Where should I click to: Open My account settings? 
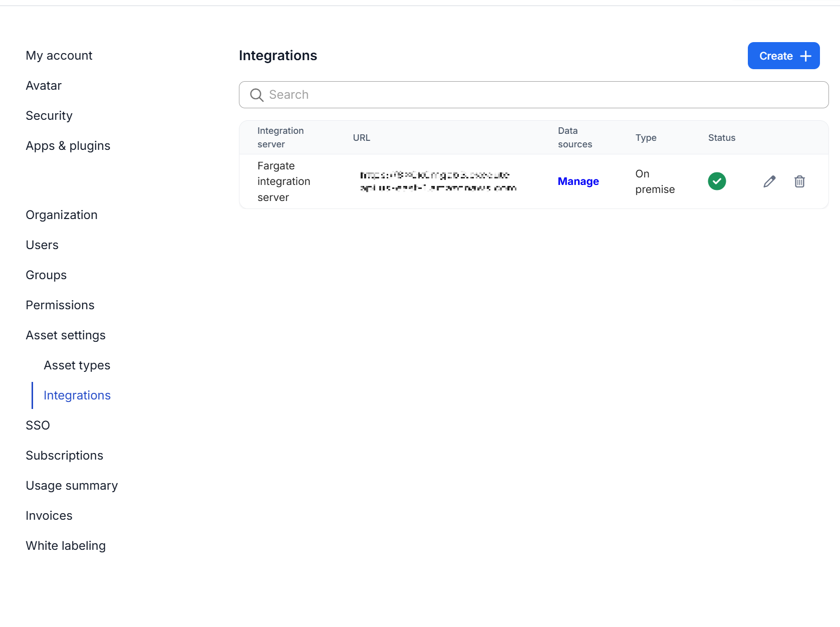tap(59, 56)
